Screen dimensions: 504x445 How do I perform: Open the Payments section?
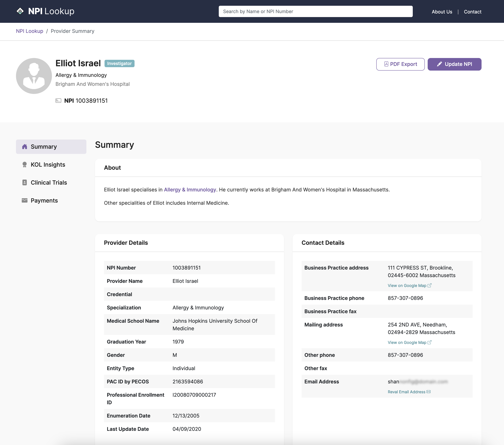44,200
